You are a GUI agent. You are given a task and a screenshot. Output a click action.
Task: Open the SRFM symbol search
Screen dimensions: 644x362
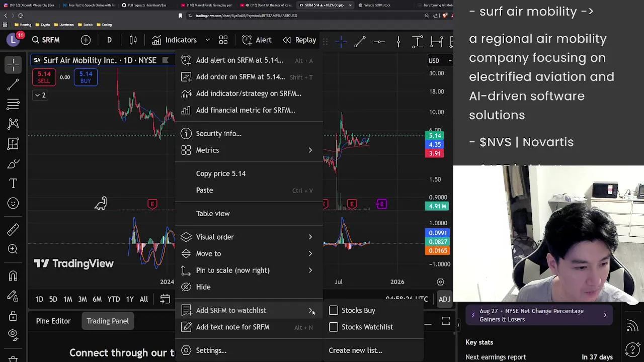45,40
